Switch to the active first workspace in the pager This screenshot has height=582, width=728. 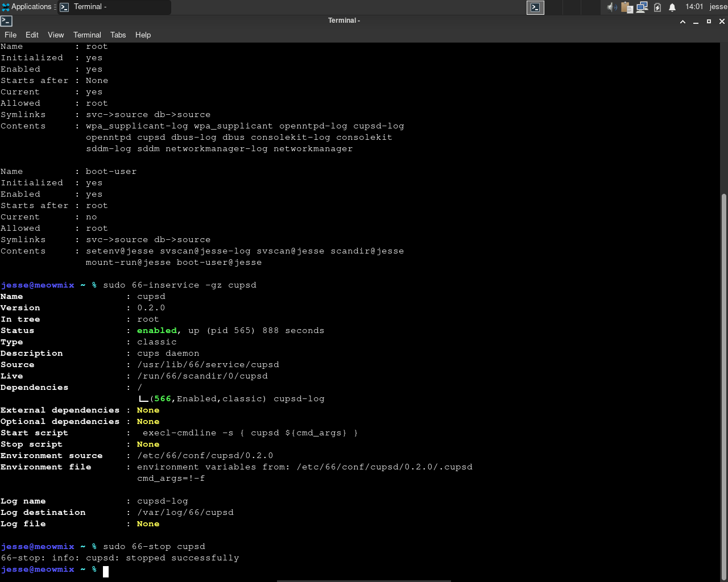535,7
